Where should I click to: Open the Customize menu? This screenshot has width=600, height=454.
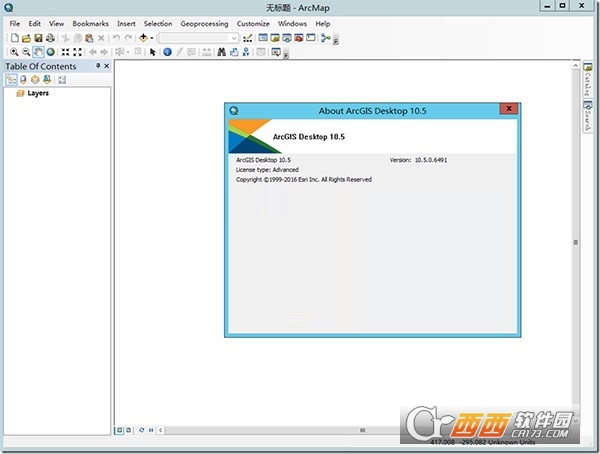(x=253, y=24)
